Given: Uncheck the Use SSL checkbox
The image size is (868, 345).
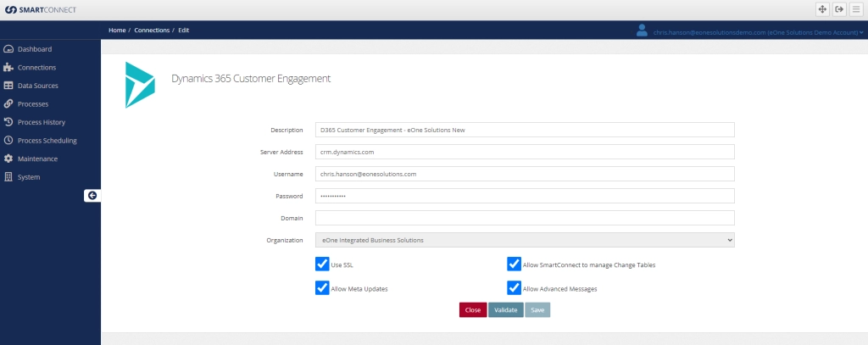Looking at the screenshot, I should (322, 264).
